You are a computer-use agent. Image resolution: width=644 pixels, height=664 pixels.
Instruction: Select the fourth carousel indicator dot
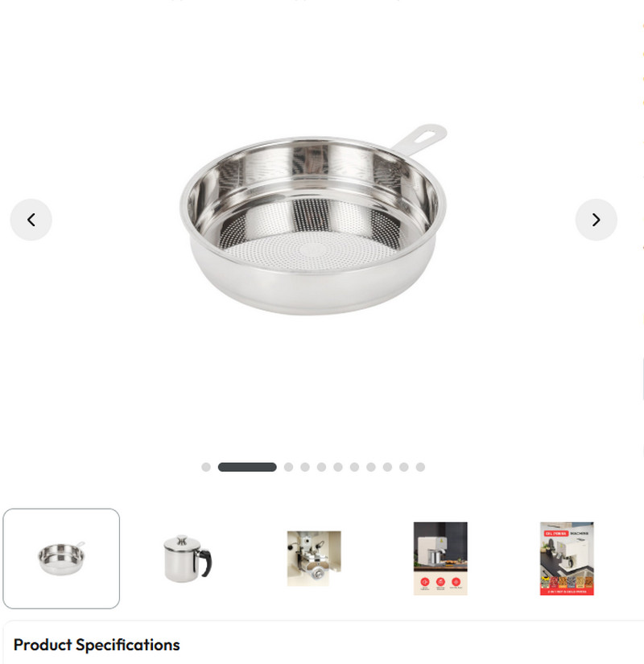tap(305, 467)
